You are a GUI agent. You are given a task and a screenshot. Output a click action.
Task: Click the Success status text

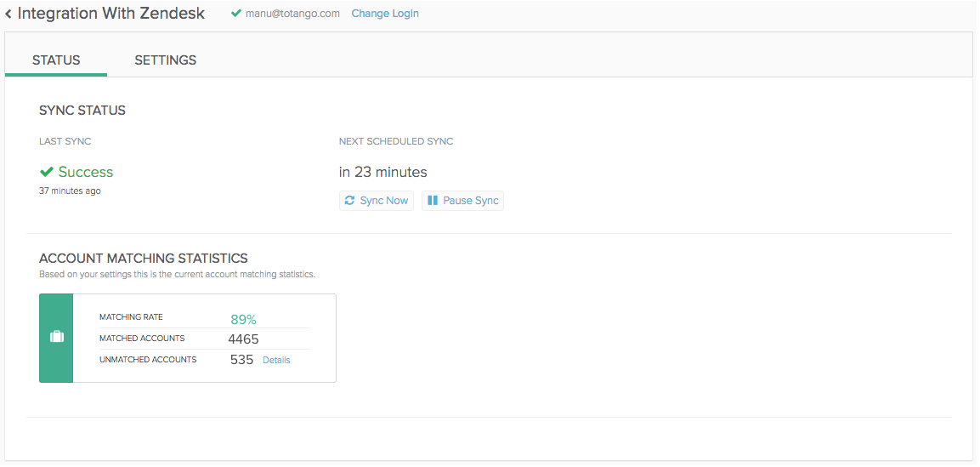coord(86,172)
